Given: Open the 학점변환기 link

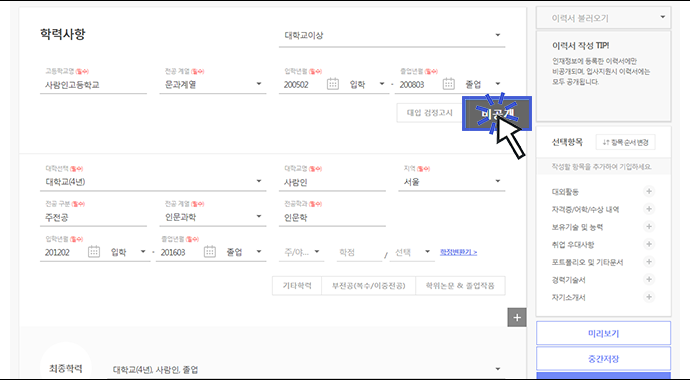Looking at the screenshot, I should point(459,252).
